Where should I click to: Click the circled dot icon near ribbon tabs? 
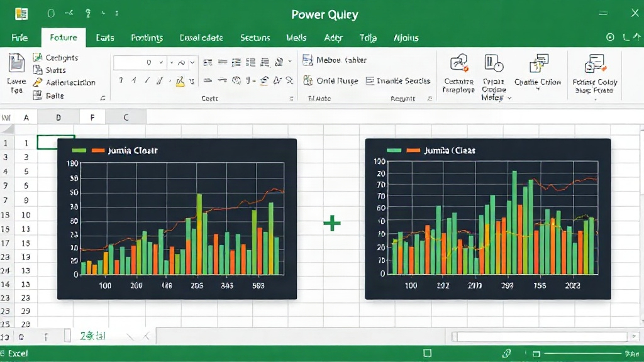coord(610,37)
